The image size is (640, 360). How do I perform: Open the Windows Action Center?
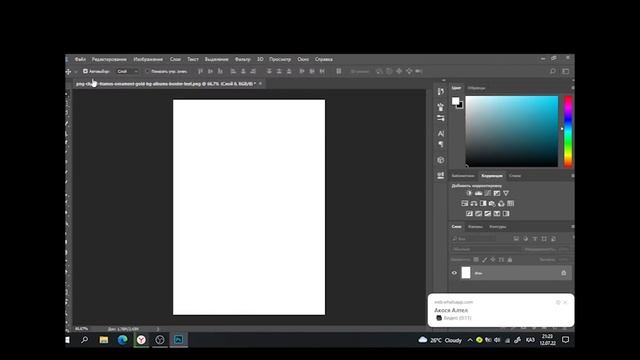[x=565, y=340]
